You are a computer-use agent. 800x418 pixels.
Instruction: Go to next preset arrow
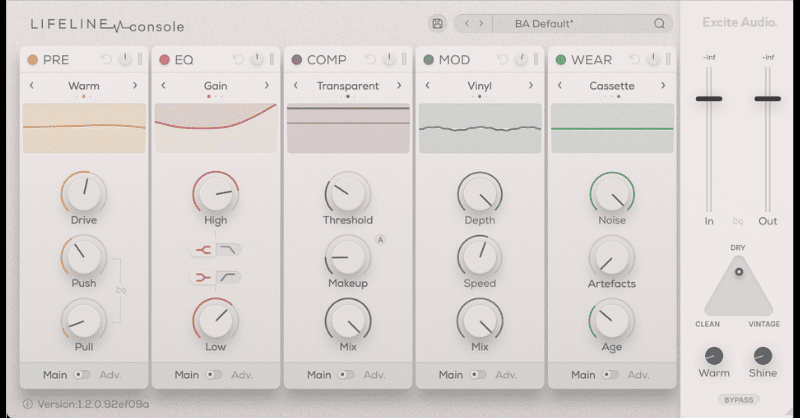coord(481,23)
